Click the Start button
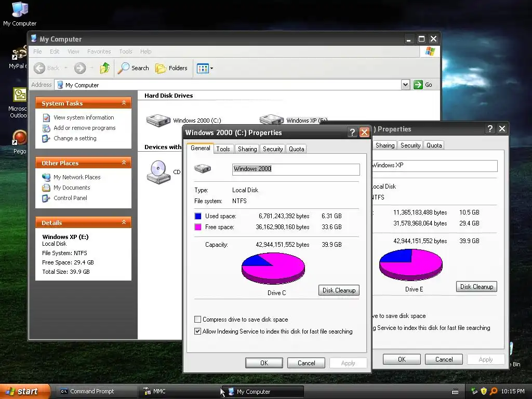The width and height of the screenshot is (532, 399). [24, 391]
